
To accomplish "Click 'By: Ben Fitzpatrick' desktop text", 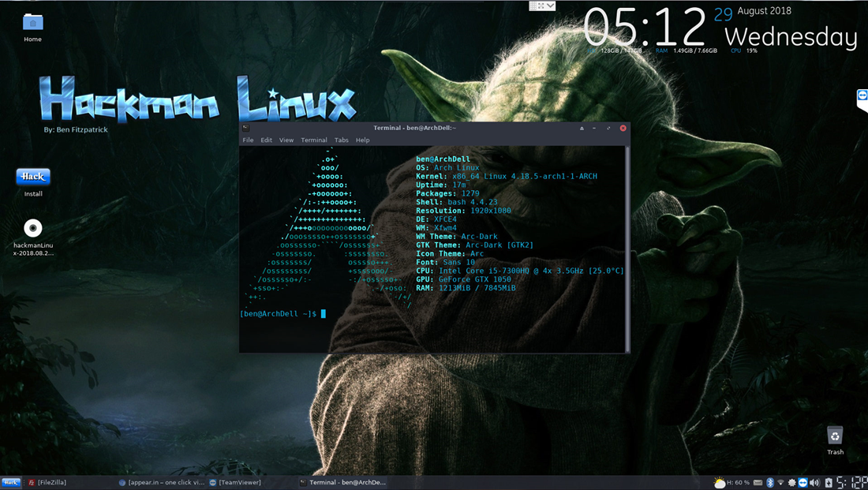I will pos(76,129).
